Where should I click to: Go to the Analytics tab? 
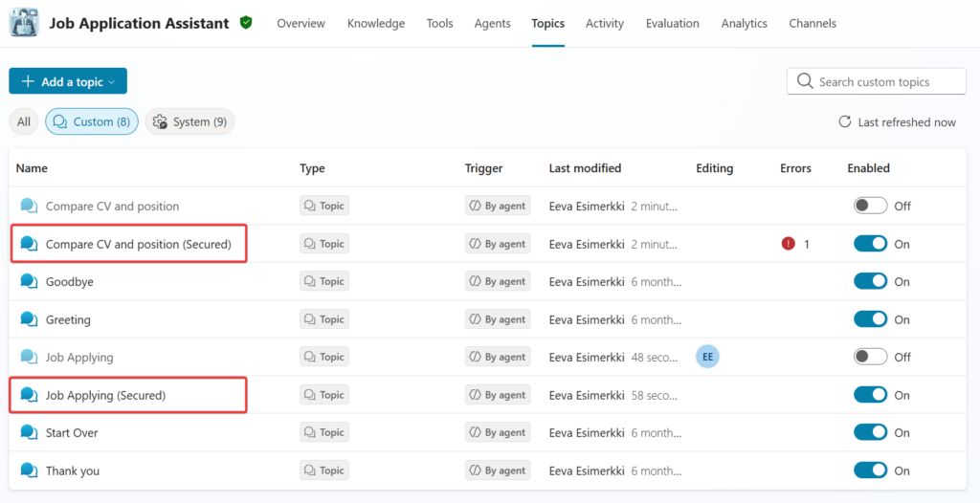(x=745, y=24)
